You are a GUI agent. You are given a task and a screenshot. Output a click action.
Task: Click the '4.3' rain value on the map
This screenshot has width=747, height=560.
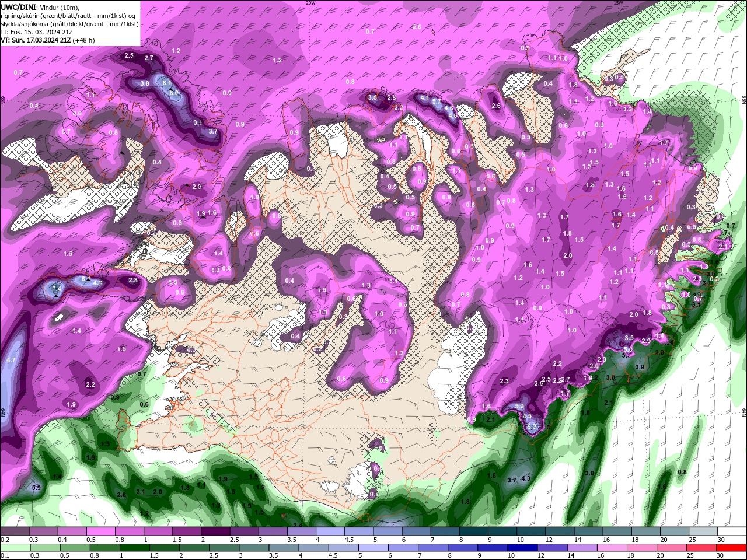click(526, 478)
